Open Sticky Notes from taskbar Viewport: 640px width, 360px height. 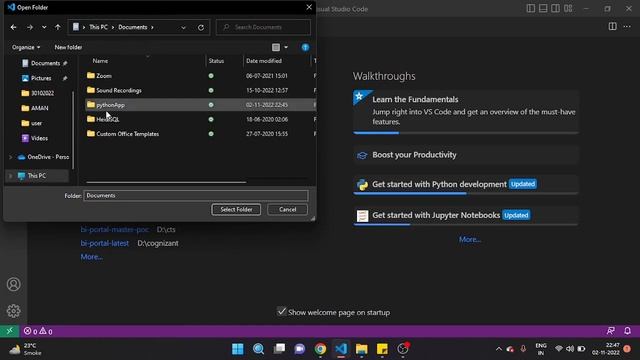[x=382, y=349]
